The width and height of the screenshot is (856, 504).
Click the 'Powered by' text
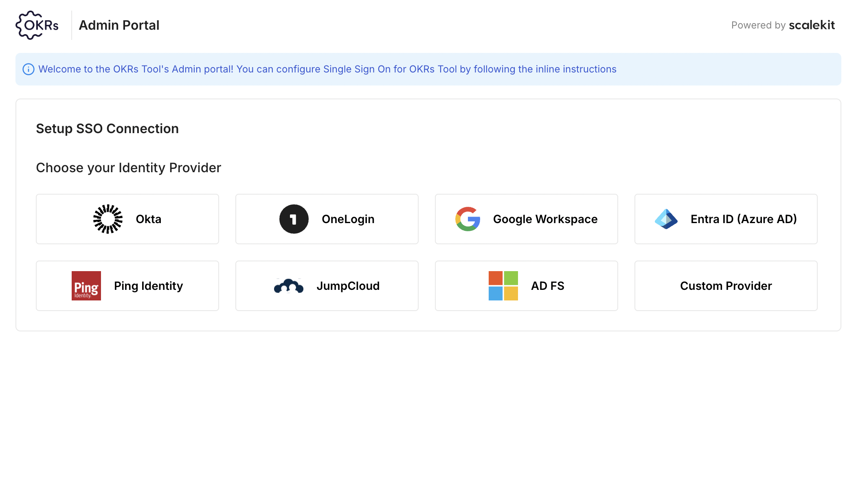(758, 25)
